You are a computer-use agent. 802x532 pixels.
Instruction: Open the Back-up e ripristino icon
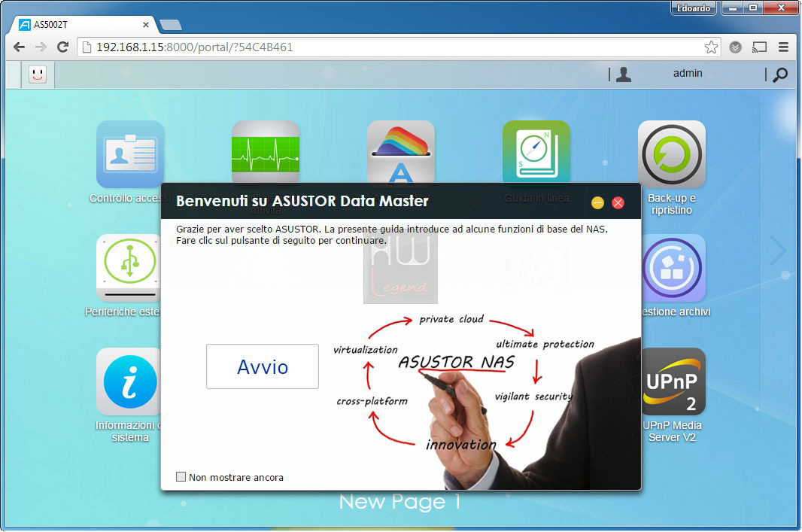[x=672, y=154]
